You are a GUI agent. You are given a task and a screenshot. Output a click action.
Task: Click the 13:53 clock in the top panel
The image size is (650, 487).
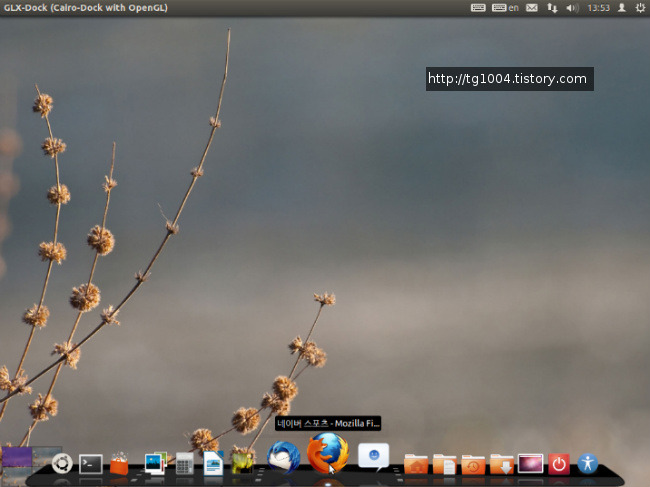tap(599, 8)
